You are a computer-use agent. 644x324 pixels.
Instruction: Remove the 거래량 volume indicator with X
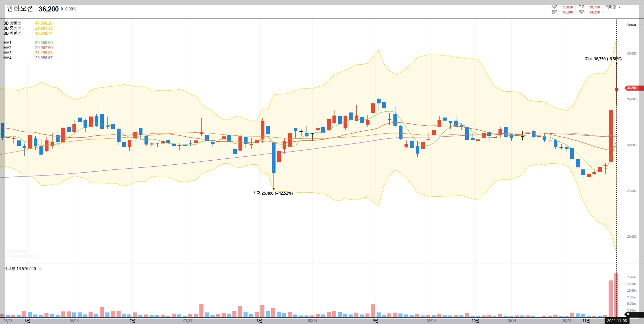click(40, 269)
